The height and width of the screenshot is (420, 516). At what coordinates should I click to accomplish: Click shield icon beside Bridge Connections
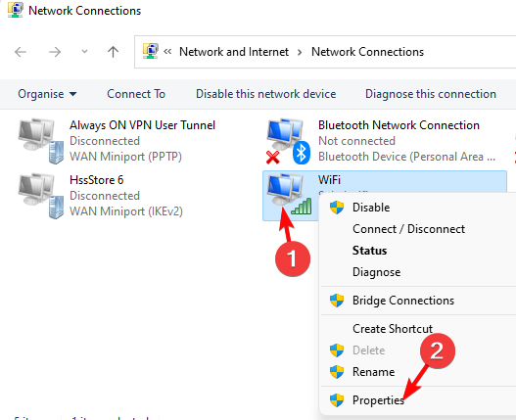337,301
